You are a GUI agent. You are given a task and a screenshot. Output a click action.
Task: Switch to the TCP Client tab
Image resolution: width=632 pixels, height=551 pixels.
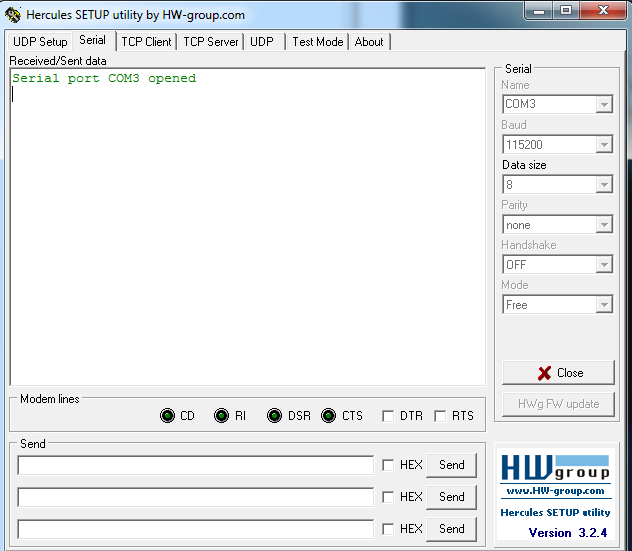[146, 42]
